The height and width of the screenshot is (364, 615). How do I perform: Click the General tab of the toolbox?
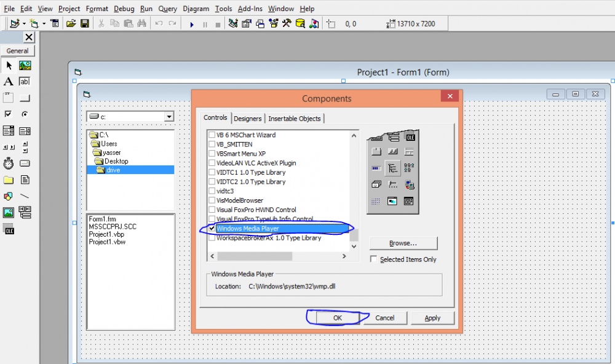click(x=18, y=50)
